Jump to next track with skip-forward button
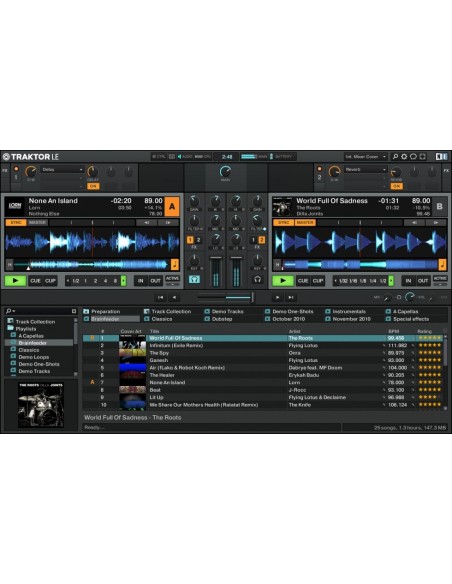The image size is (452, 584). (291, 297)
